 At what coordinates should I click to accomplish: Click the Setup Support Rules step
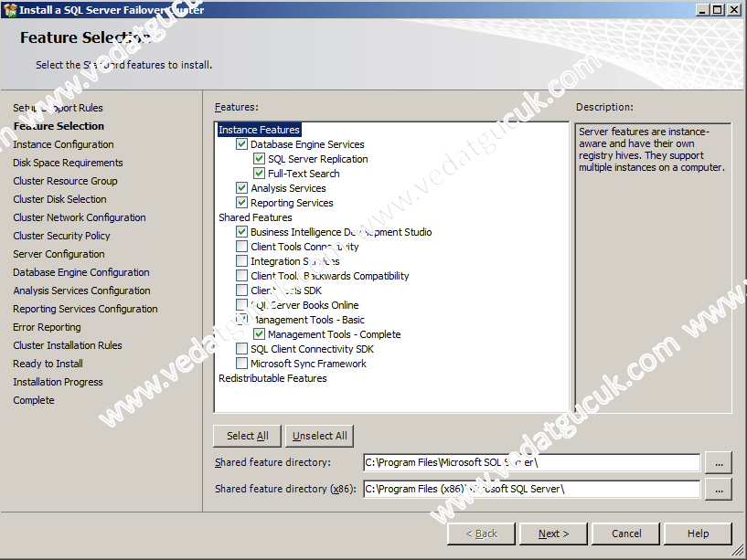click(58, 108)
